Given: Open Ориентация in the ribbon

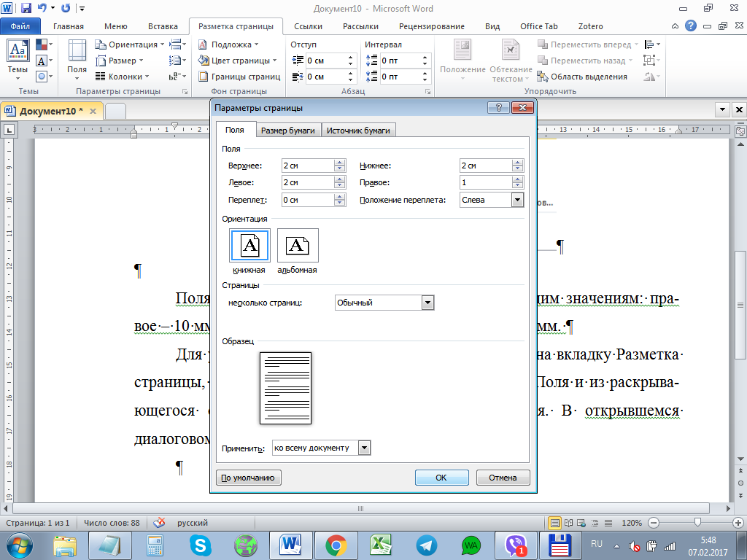Looking at the screenshot, I should click(x=130, y=44).
